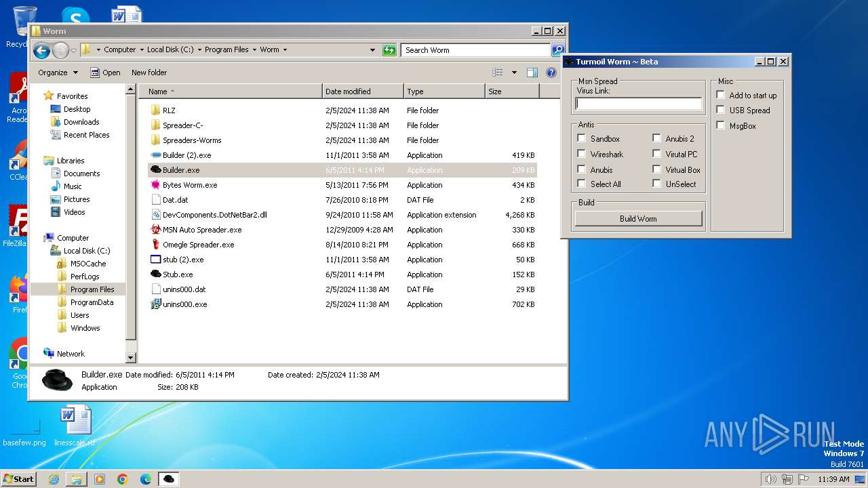The height and width of the screenshot is (488, 868).
Task: Click the Build Worm button
Action: coord(638,219)
